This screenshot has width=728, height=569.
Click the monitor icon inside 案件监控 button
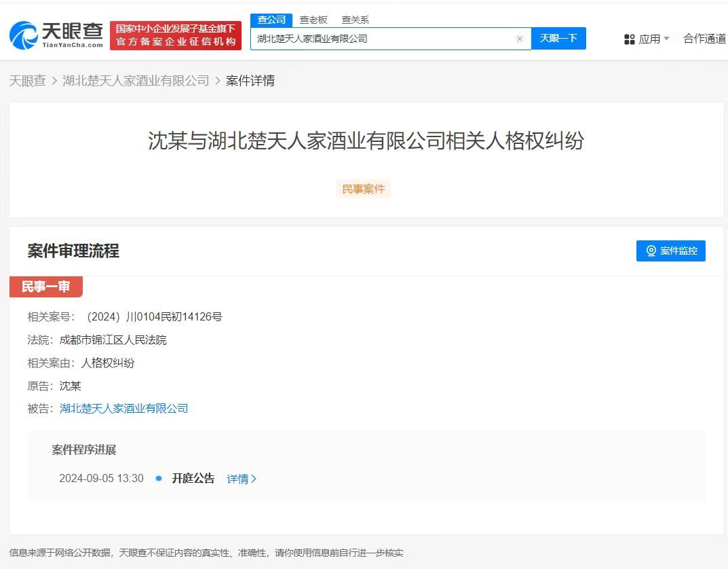point(651,251)
